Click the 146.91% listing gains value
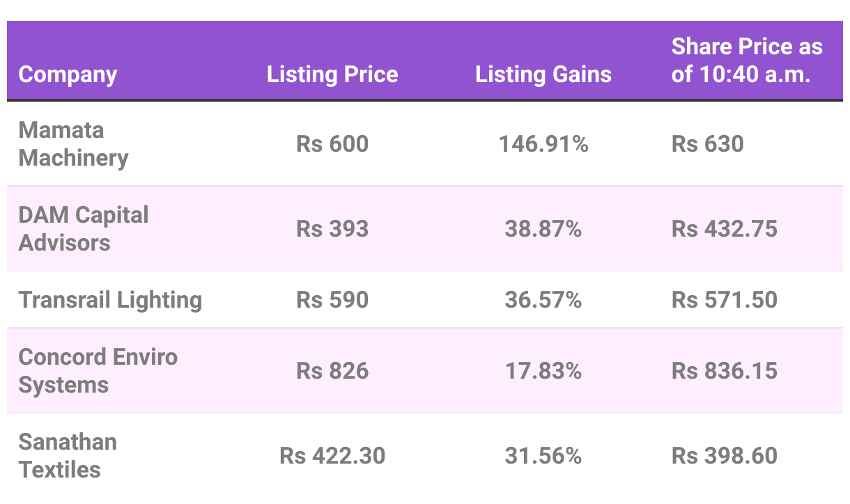This screenshot has width=850, height=504. (x=543, y=143)
